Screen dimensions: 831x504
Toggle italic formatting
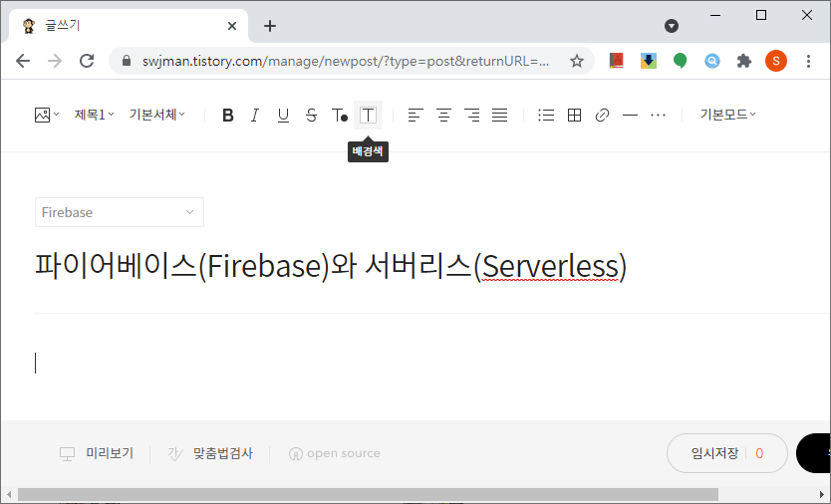[x=255, y=115]
